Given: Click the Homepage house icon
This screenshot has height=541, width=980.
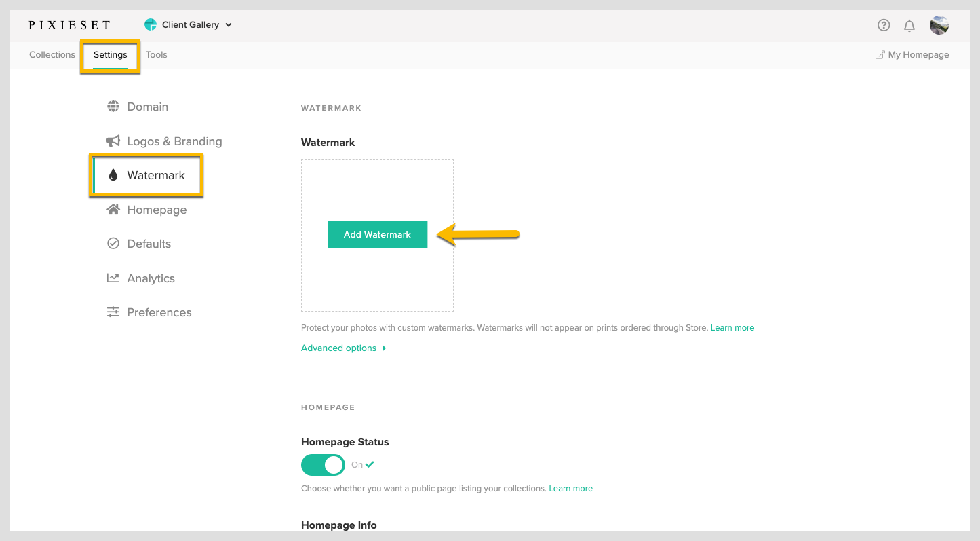Looking at the screenshot, I should pos(113,209).
